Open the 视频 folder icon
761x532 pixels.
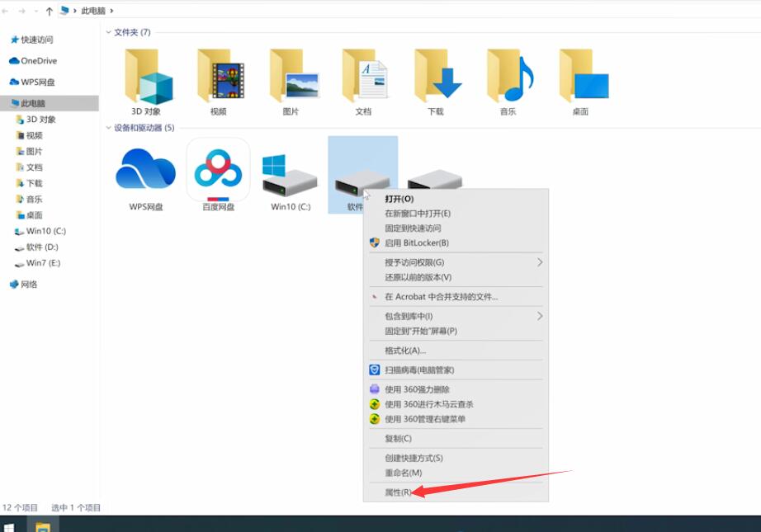coord(220,76)
